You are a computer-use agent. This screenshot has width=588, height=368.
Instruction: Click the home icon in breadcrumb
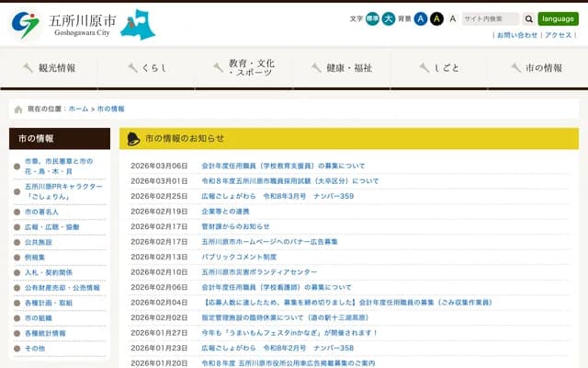18,109
